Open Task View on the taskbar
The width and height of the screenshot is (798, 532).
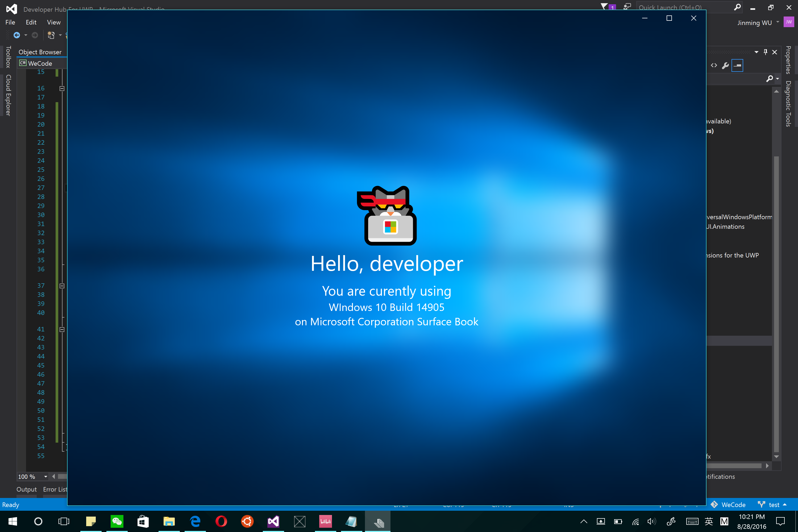[x=64, y=521]
